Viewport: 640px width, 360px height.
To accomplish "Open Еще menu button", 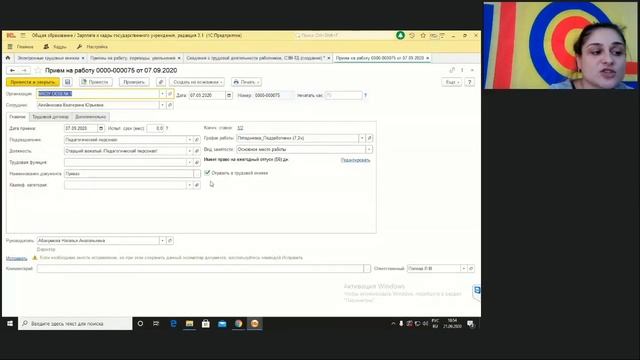I will coord(451,82).
